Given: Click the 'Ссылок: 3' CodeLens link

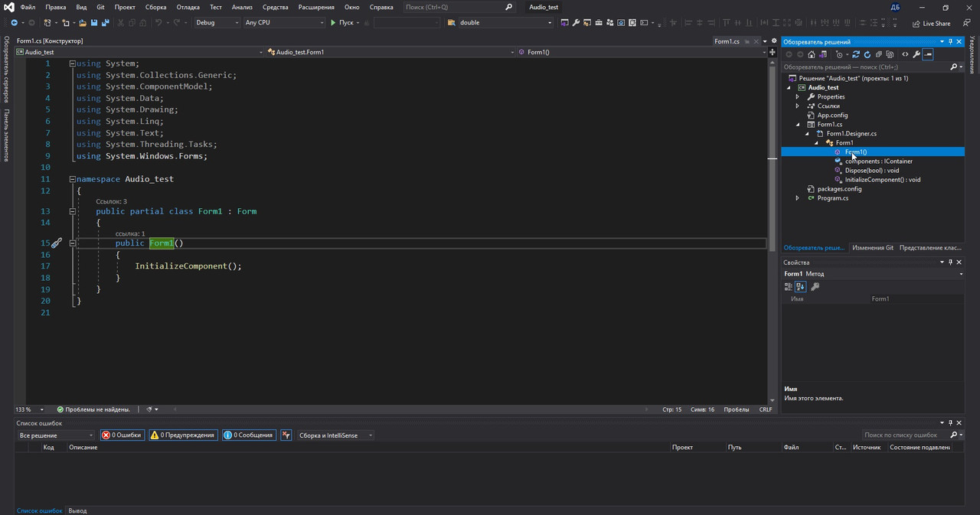Looking at the screenshot, I should point(111,201).
